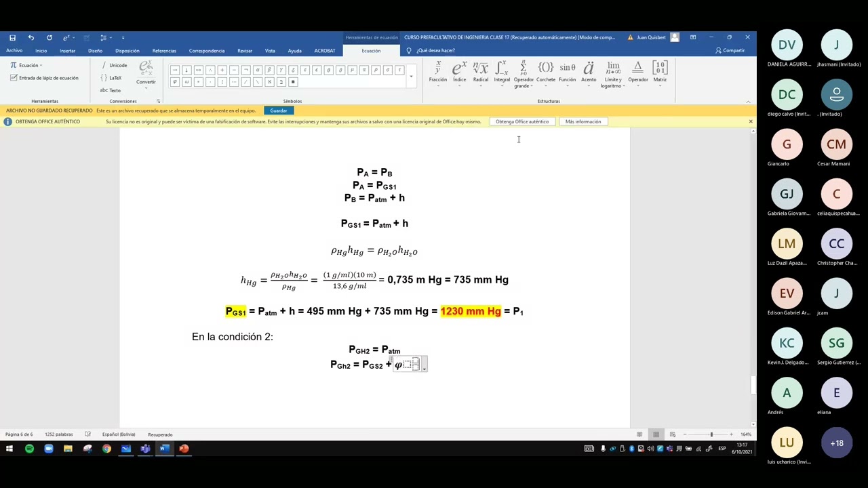This screenshot has height=488, width=868.
Task: Collapse the ribbon with the chevron
Action: tap(749, 101)
